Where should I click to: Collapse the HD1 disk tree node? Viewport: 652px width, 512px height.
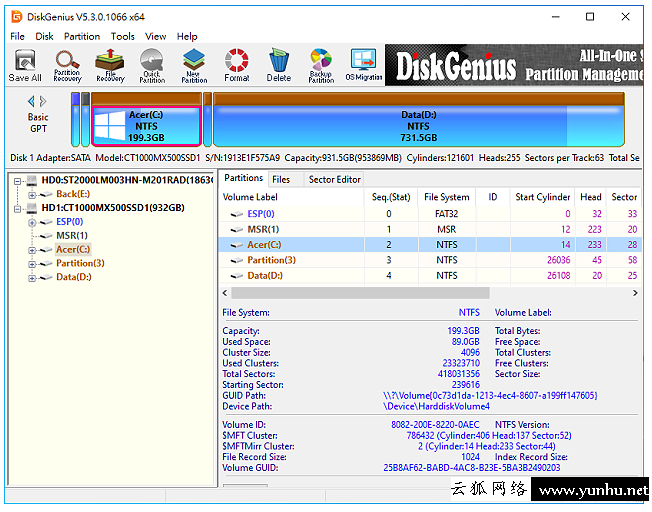click(x=17, y=209)
